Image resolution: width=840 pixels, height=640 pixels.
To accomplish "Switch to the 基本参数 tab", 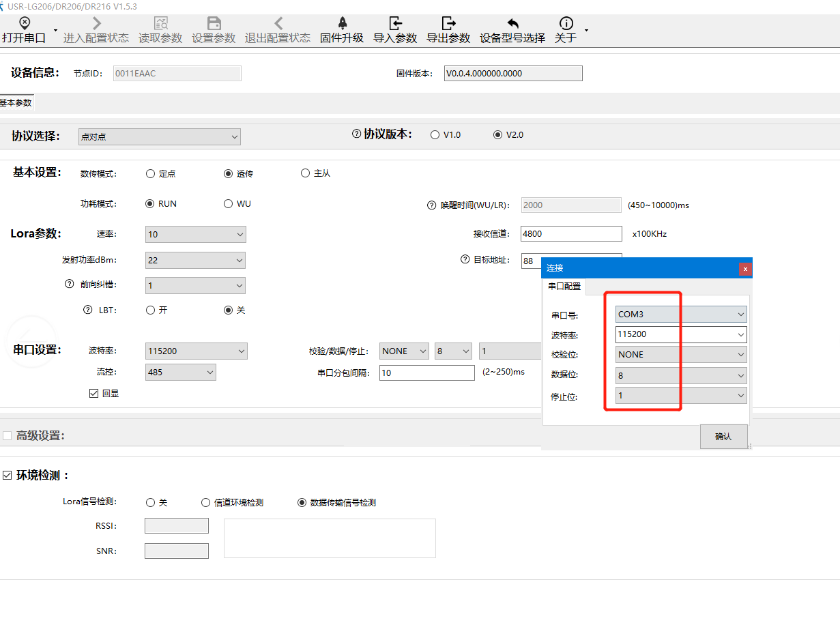I will 16,103.
